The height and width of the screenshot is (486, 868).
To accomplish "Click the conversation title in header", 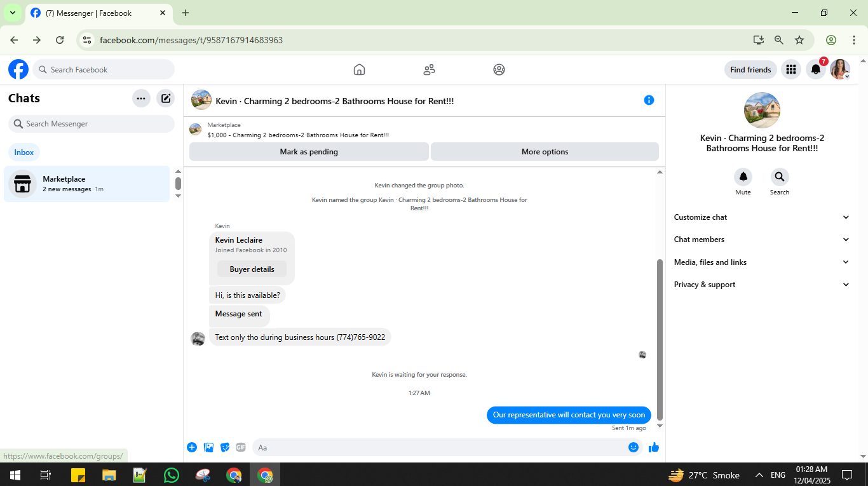I will pyautogui.click(x=335, y=101).
